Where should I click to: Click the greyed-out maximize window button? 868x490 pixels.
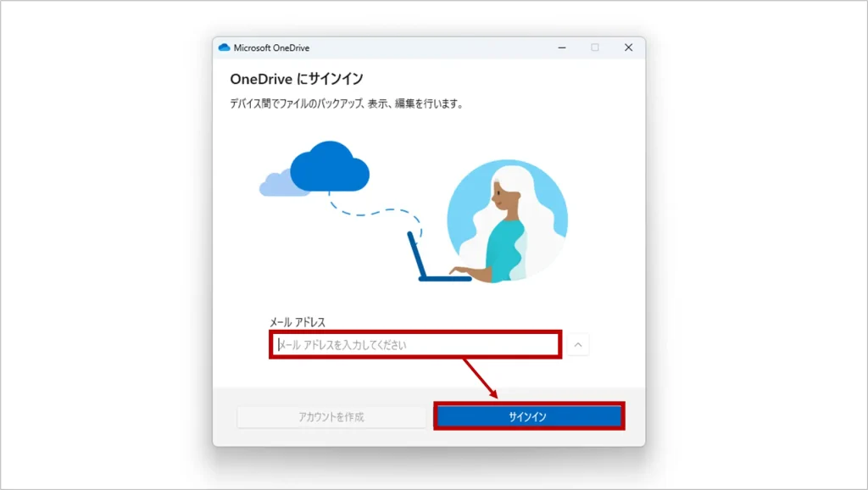point(595,48)
